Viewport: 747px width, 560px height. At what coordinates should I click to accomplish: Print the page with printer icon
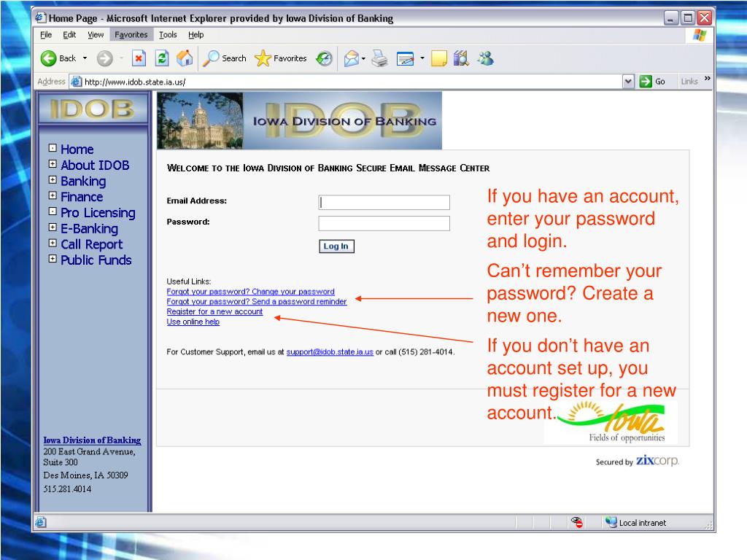(379, 58)
